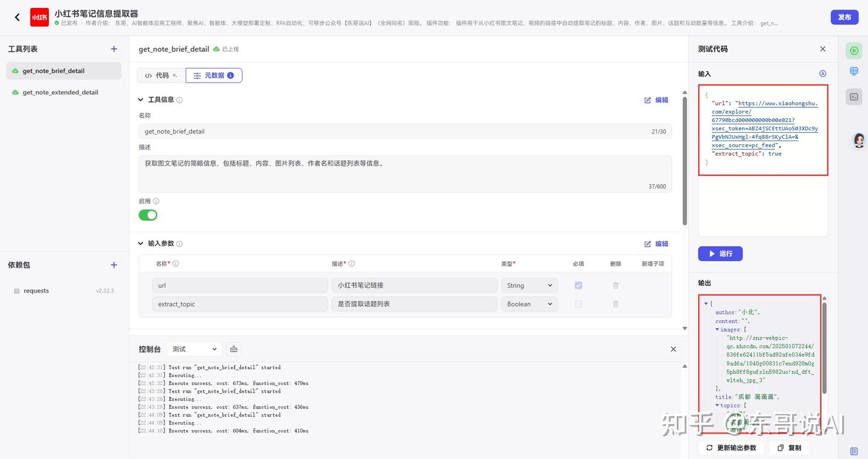Click the info icon beside 启用
The height and width of the screenshot is (459, 868).
pyautogui.click(x=156, y=201)
